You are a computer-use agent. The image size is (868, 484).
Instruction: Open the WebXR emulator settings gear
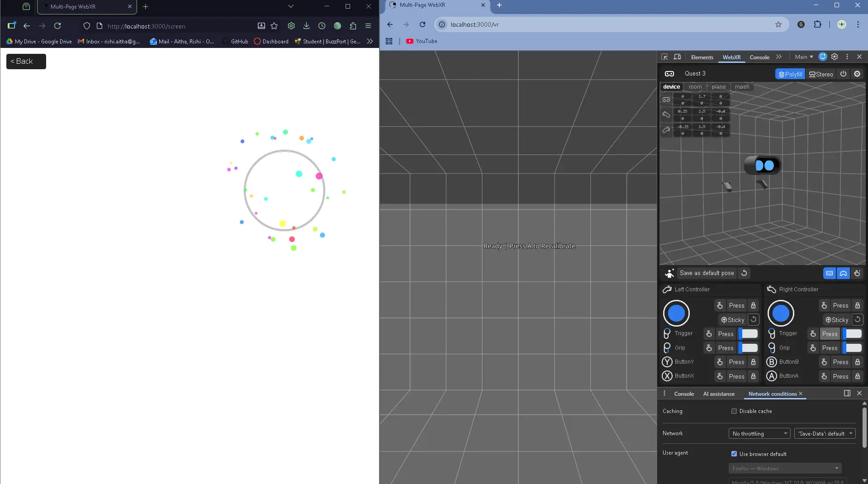858,74
